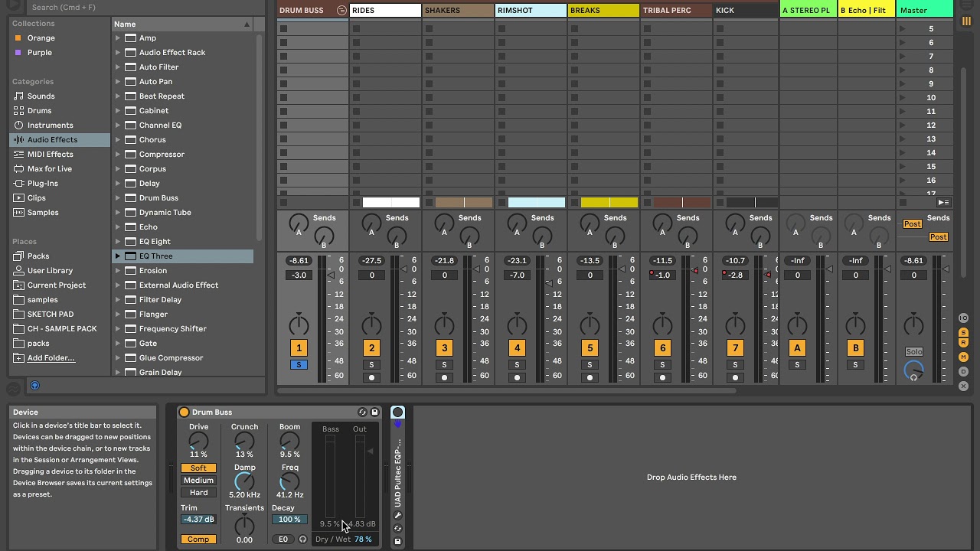Arm the RIDES track for recording
Viewport: 980px width, 551px height.
(371, 377)
